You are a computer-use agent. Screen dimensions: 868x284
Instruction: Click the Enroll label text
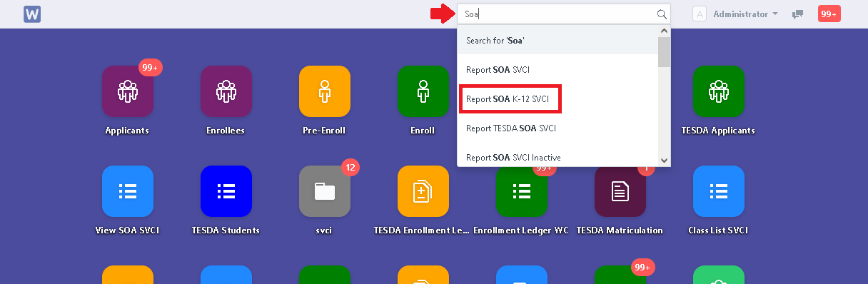click(423, 131)
